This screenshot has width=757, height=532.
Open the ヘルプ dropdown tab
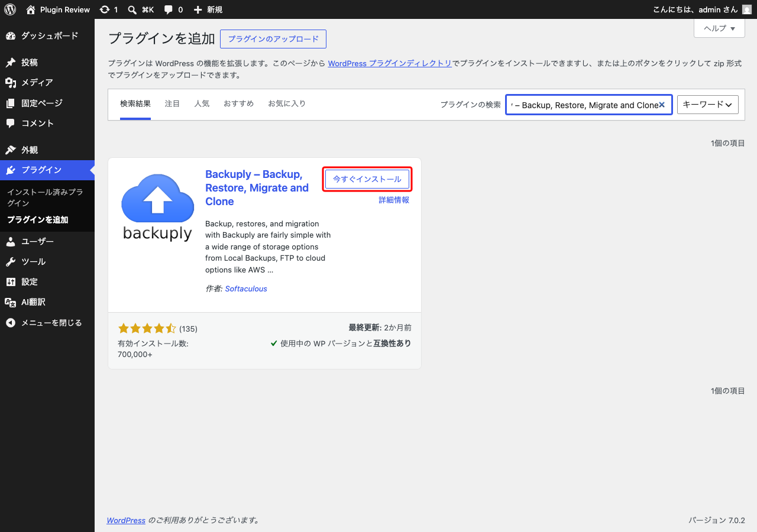(x=719, y=28)
